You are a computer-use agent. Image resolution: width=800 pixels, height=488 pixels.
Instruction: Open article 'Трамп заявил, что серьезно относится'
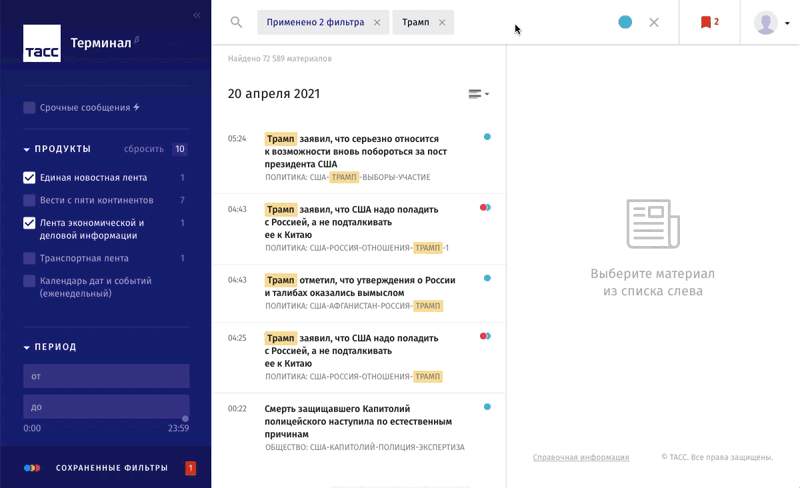355,151
